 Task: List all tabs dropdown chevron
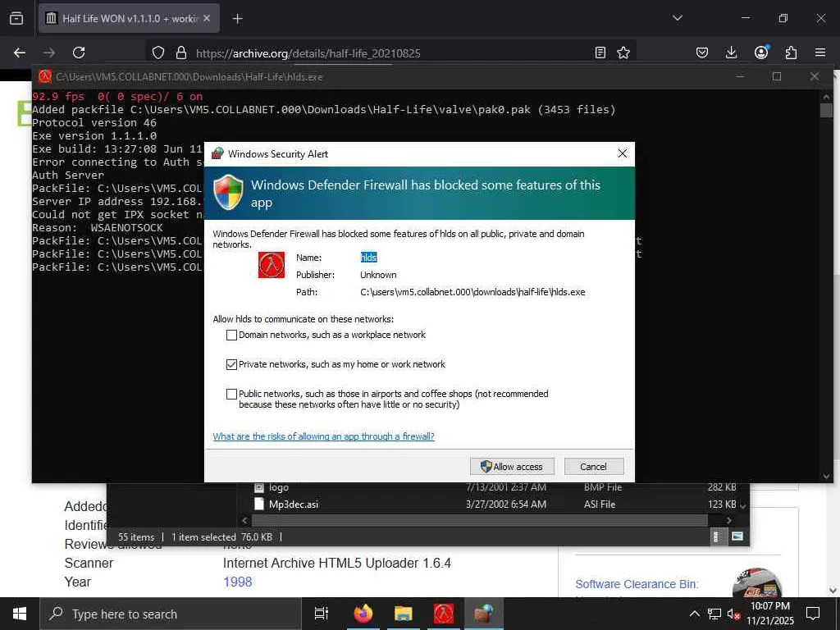click(x=677, y=18)
